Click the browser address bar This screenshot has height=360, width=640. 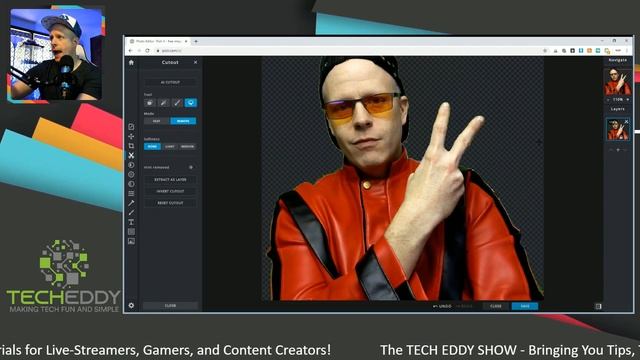pos(351,51)
